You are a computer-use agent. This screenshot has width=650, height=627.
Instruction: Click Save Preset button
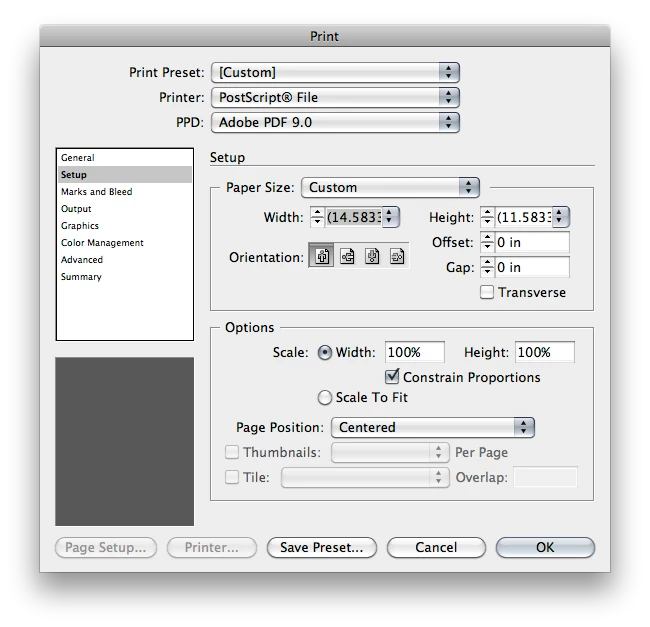[322, 547]
